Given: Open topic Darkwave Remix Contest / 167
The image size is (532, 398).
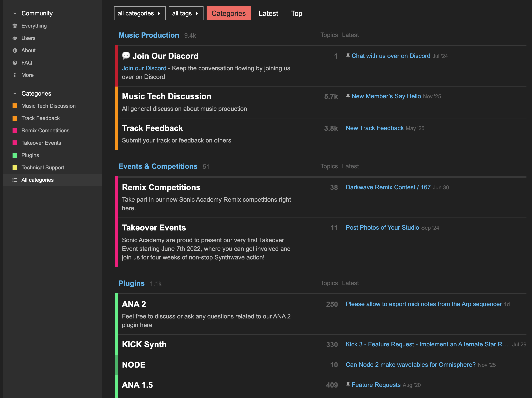Looking at the screenshot, I should tap(388, 187).
